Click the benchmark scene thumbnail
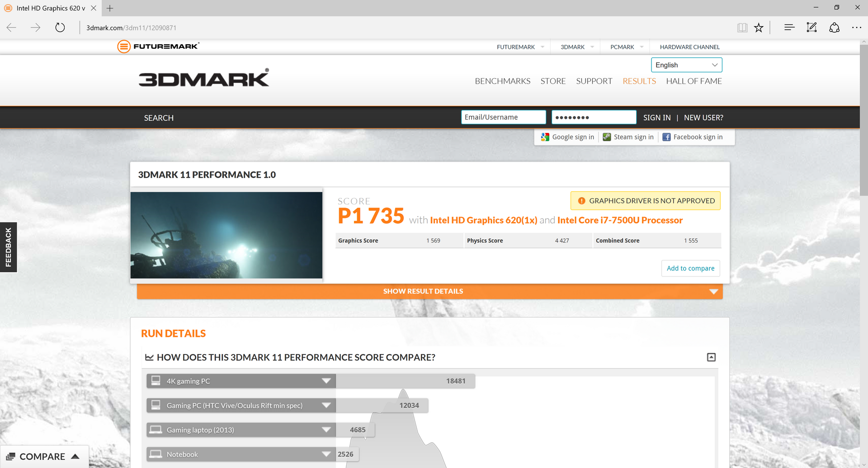The width and height of the screenshot is (868, 468). pos(226,235)
